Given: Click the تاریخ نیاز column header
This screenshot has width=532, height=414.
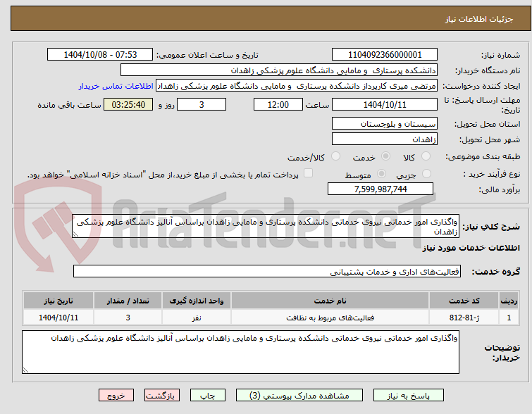Looking at the screenshot, I should tap(58, 301).
